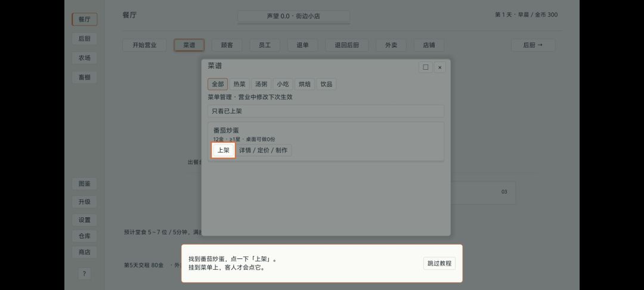The height and width of the screenshot is (290, 644).
Task: Click the 退回后厨 button
Action: [347, 45]
